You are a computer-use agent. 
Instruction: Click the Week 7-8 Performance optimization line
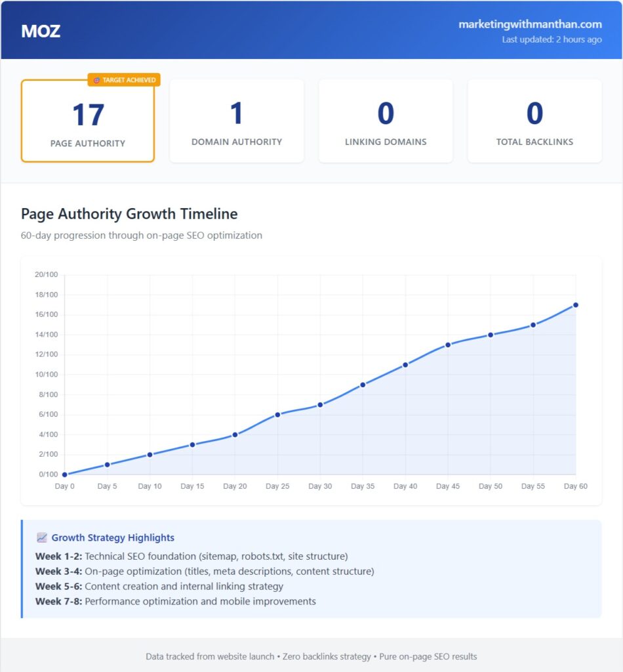coord(176,601)
